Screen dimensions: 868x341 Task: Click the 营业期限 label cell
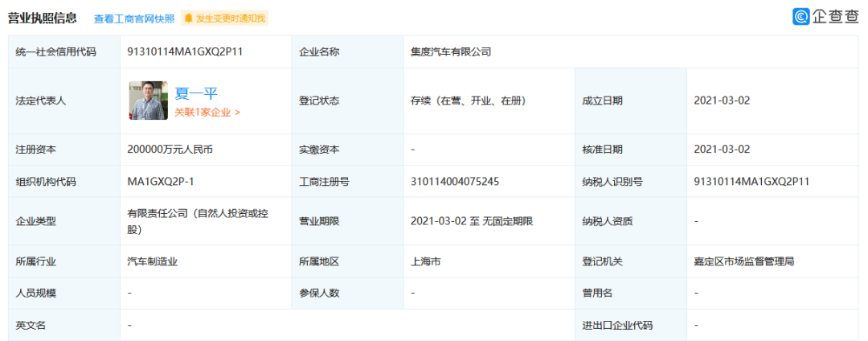coord(347,221)
